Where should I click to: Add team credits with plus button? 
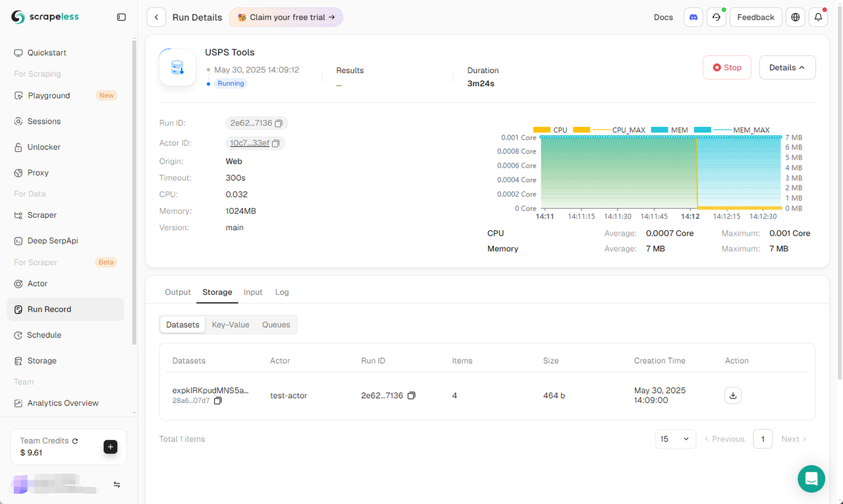pos(111,447)
